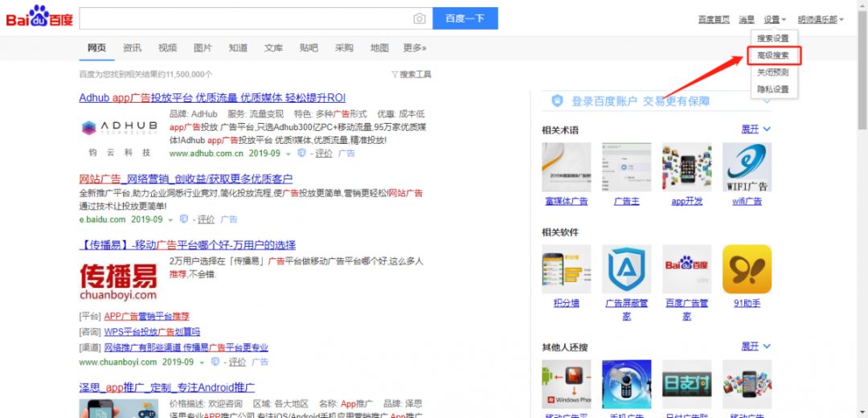Switch to the 贴吧 tab

coord(309,48)
